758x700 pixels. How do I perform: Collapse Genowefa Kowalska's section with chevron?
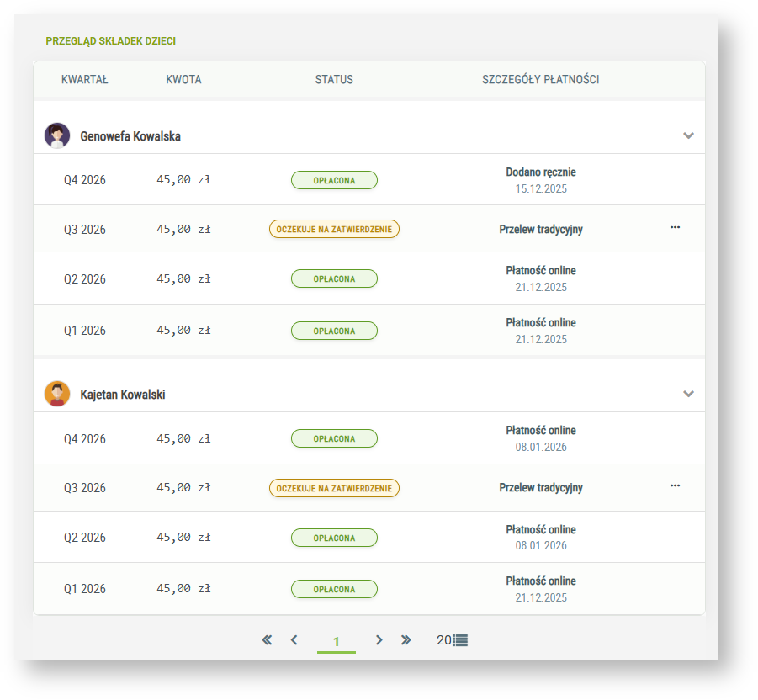click(x=688, y=135)
